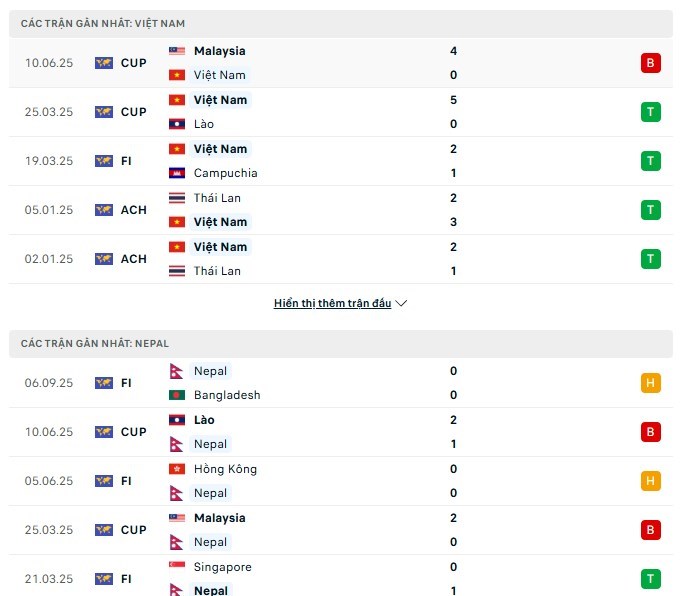
Task: Open "Hiển thị thêm trận đấu" link
Action: tap(332, 303)
